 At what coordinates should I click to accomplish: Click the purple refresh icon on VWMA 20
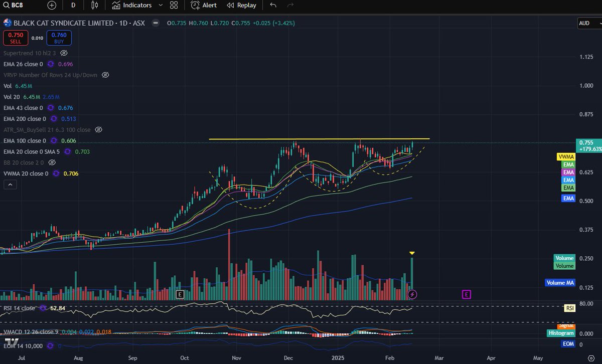(56, 173)
